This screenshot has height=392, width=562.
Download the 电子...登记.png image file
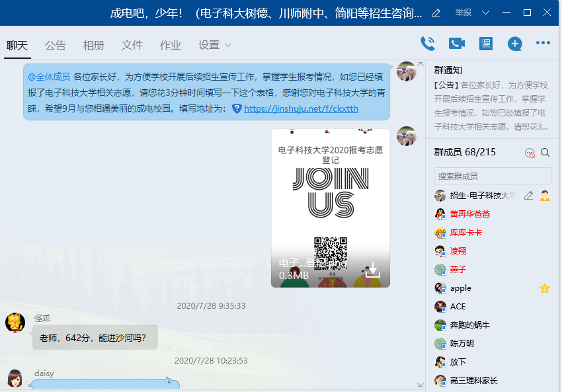372,269
